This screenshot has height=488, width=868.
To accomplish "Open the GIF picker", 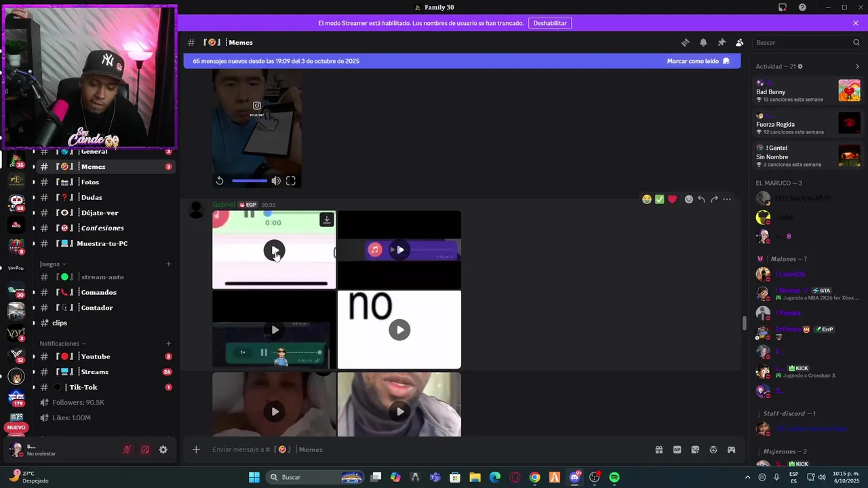I will tap(677, 449).
